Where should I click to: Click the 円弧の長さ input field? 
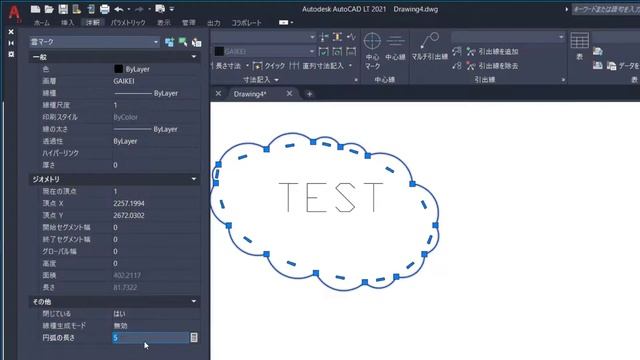click(x=150, y=338)
